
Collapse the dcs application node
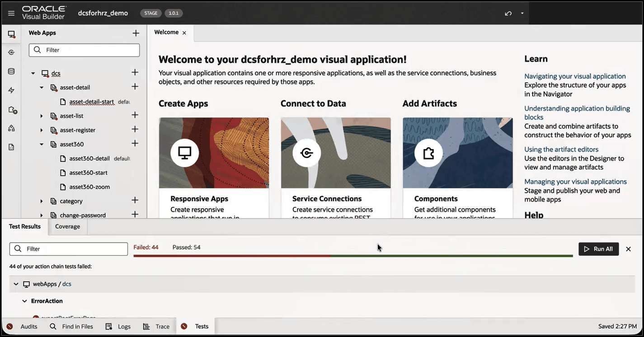[x=33, y=73]
